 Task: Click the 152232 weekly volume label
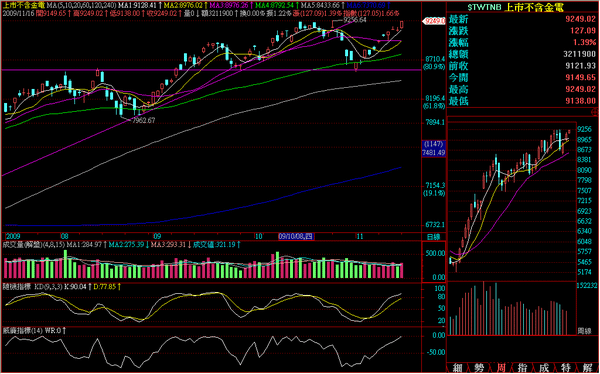click(588, 286)
